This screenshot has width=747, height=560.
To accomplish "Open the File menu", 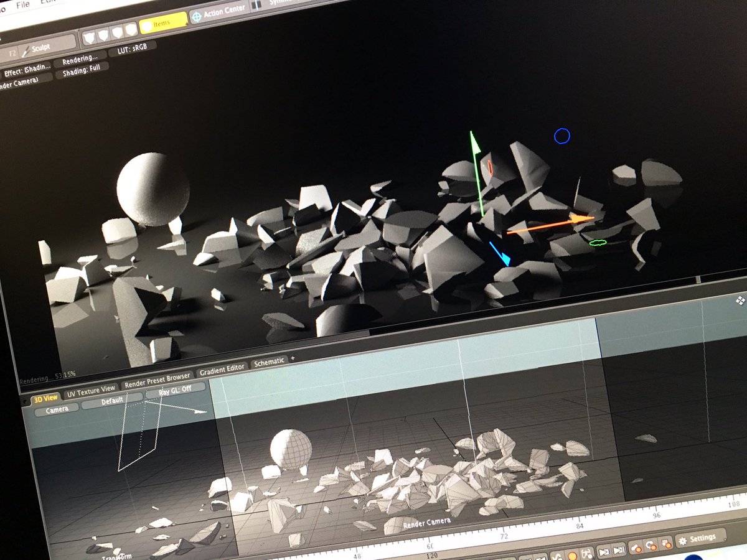I will [x=22, y=4].
